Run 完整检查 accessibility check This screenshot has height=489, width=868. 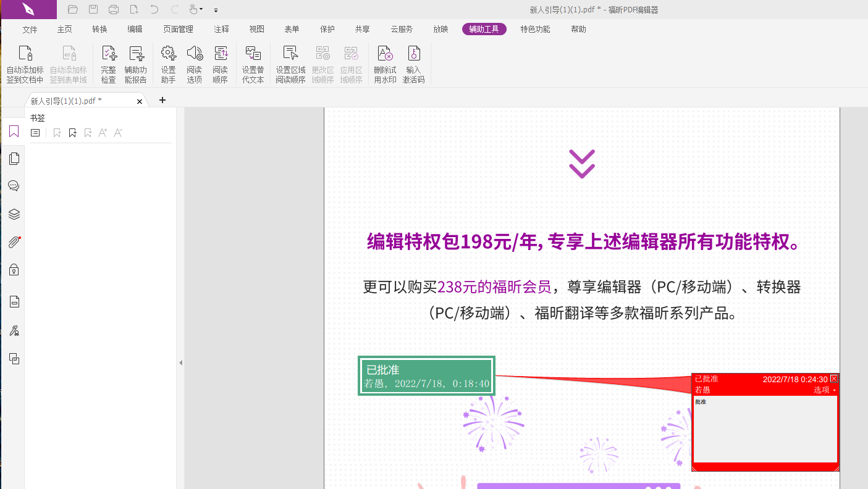(107, 62)
